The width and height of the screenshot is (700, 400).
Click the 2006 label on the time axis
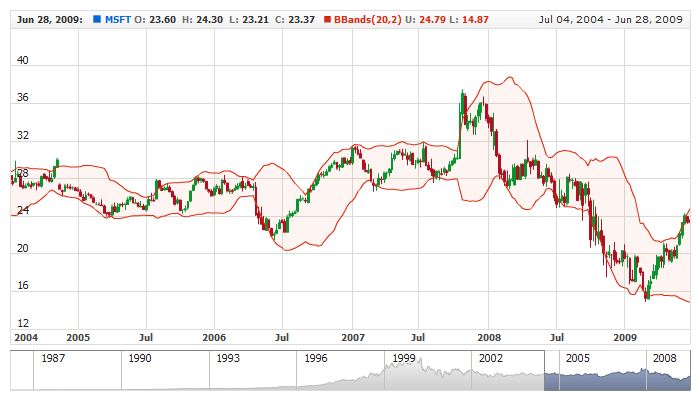214,338
